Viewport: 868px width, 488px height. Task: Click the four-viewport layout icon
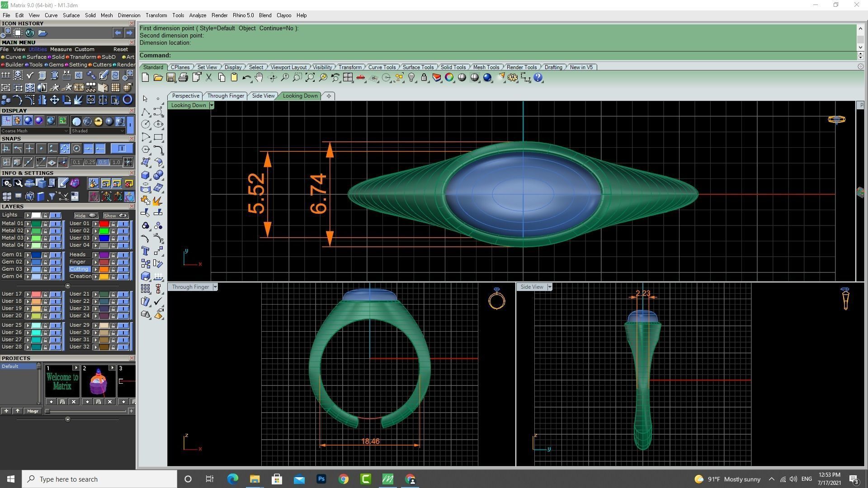click(348, 78)
